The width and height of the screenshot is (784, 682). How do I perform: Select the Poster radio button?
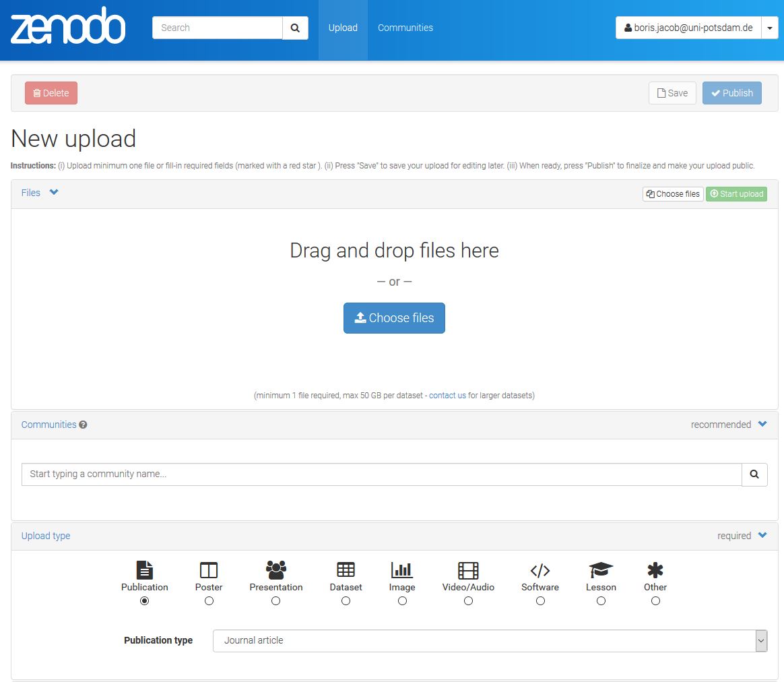pyautogui.click(x=209, y=600)
